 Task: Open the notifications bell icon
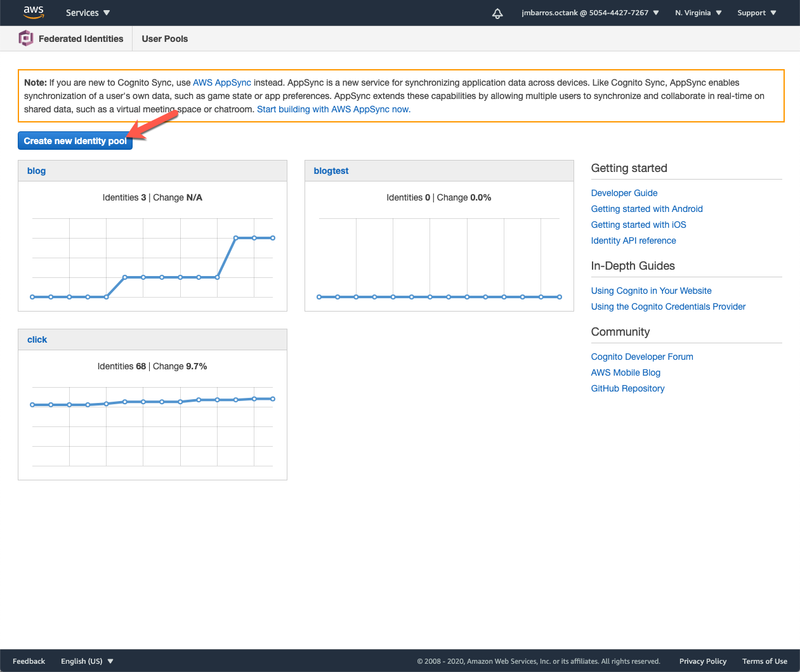[x=497, y=13]
